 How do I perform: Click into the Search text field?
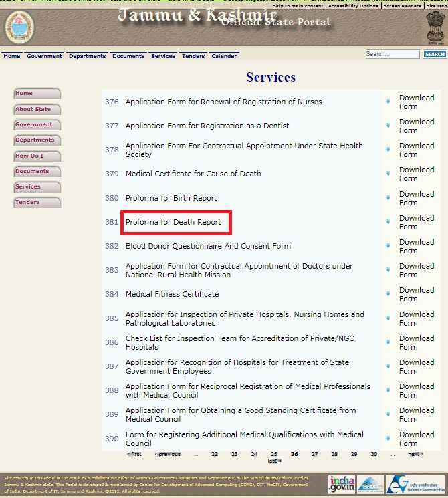tap(392, 54)
